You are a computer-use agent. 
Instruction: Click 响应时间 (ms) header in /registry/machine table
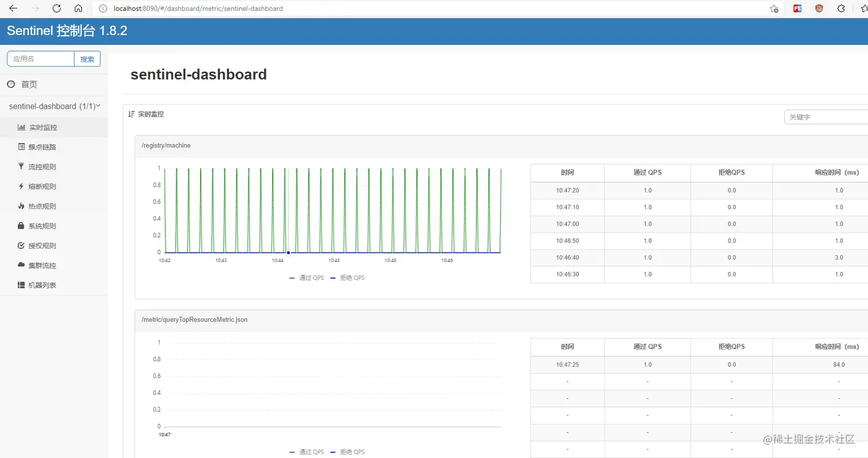point(837,172)
